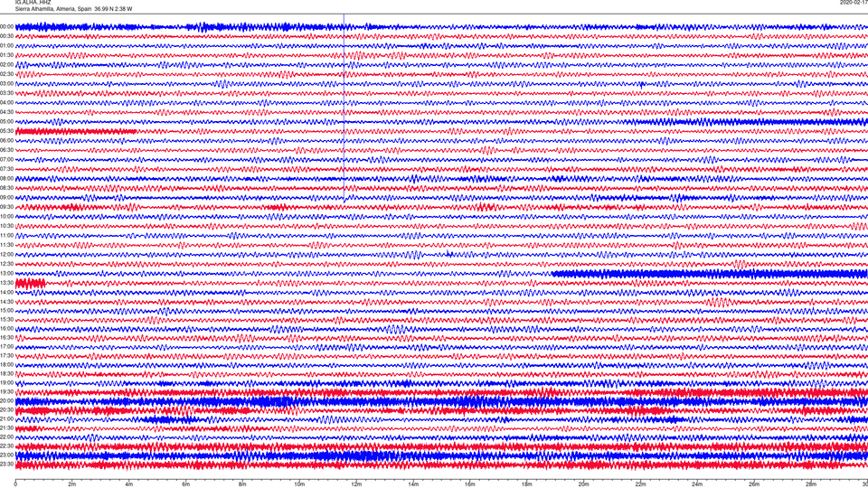Image resolution: width=868 pixels, height=488 pixels.
Task: Click the 12m tick label on the time axis
Action: 356,484
